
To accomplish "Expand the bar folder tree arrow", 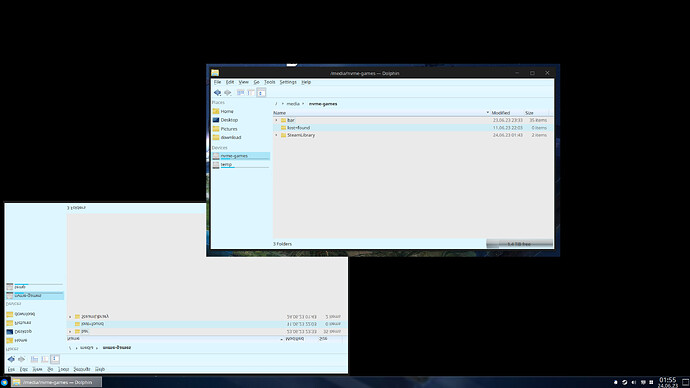I will (276, 120).
